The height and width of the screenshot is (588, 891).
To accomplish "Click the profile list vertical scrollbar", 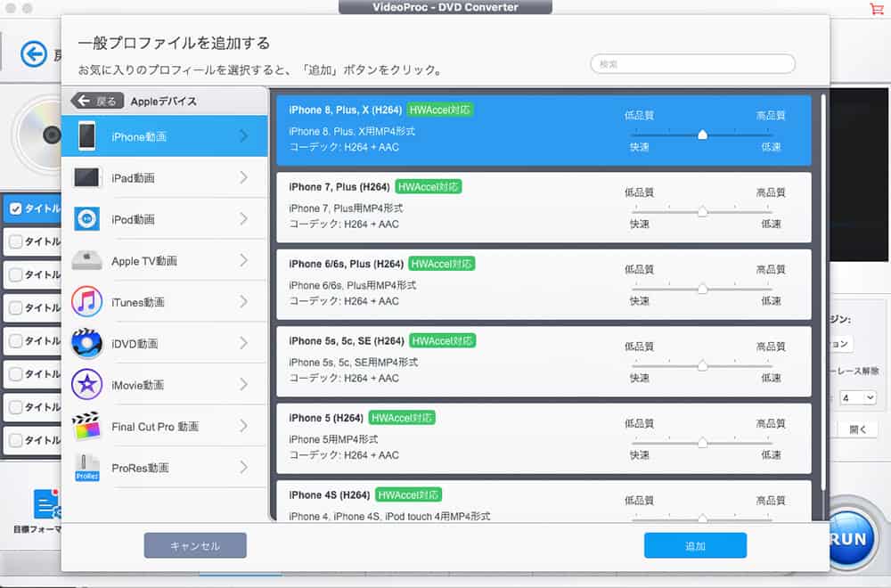I will point(822,292).
